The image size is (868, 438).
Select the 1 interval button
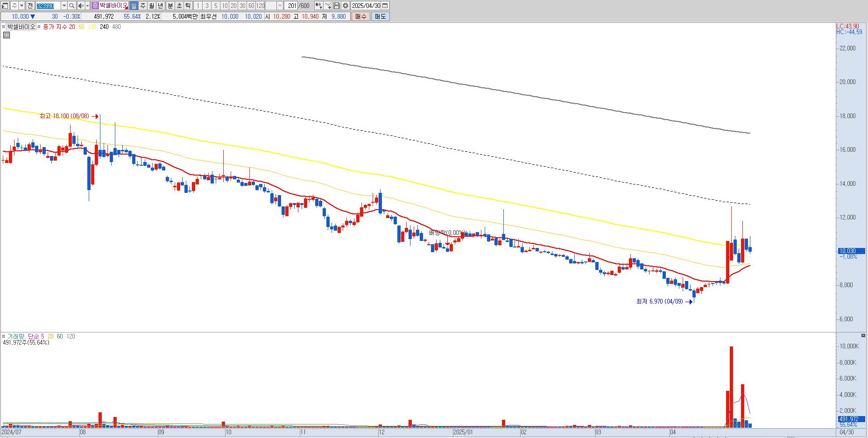click(198, 6)
